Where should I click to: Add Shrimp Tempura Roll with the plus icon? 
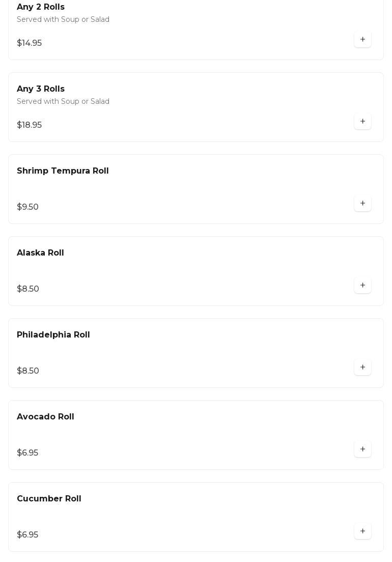362,203
